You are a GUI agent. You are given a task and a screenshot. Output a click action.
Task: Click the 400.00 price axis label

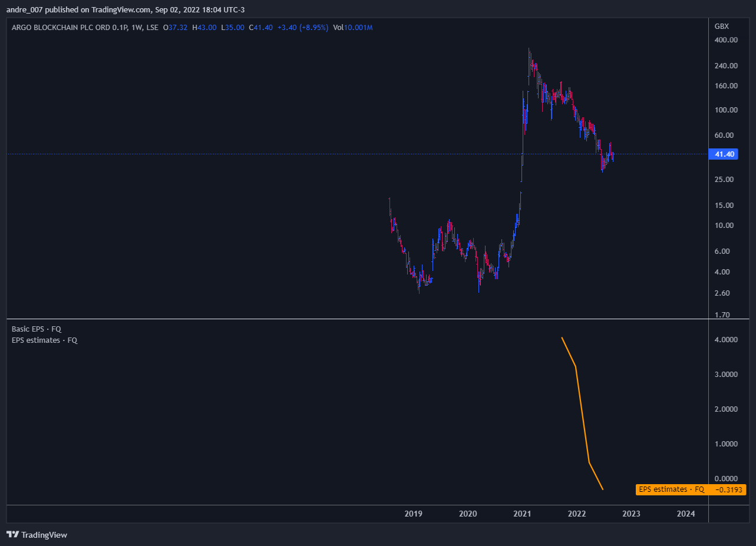(726, 40)
